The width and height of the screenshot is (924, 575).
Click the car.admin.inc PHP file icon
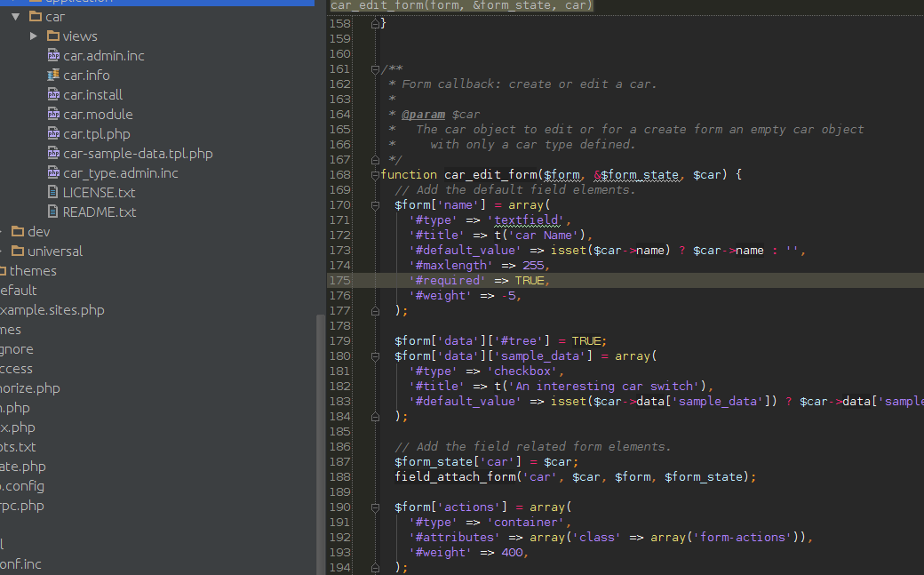pos(53,55)
